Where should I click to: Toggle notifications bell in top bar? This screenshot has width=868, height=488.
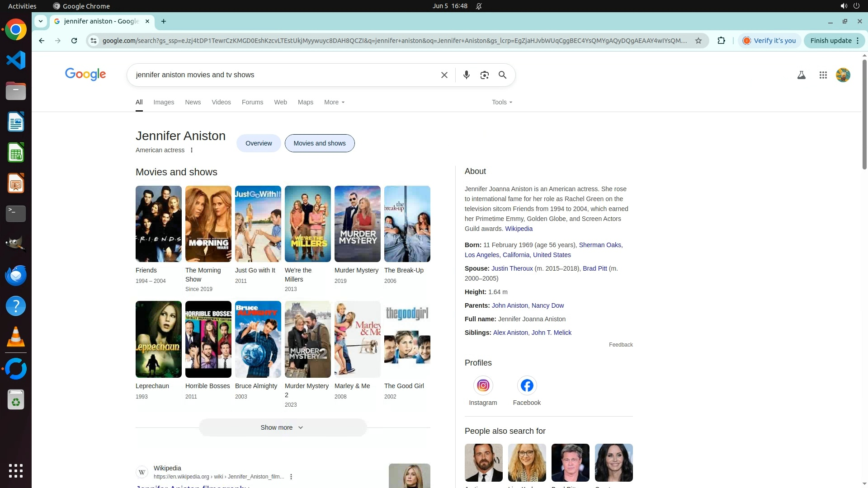[479, 6]
